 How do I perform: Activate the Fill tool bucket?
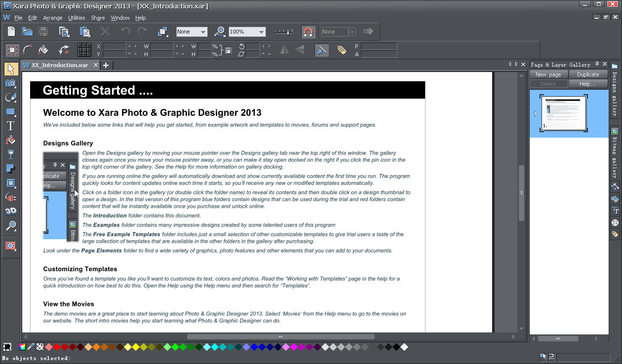(x=11, y=141)
